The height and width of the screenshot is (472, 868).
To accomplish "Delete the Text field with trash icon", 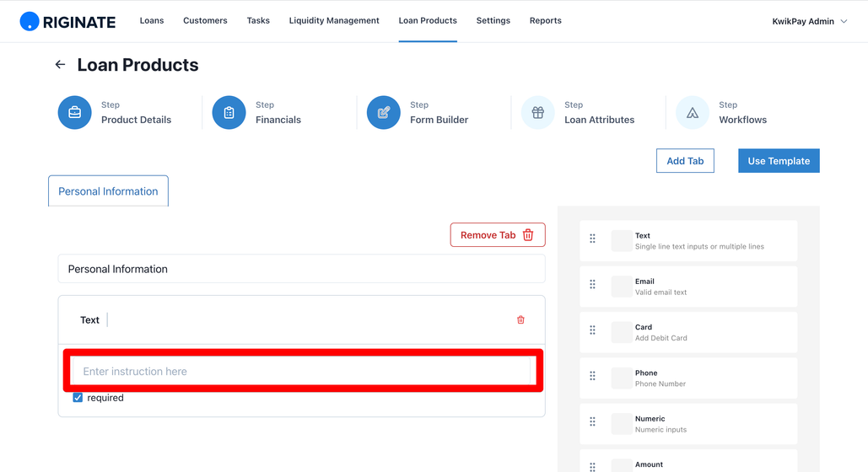I will pyautogui.click(x=520, y=319).
